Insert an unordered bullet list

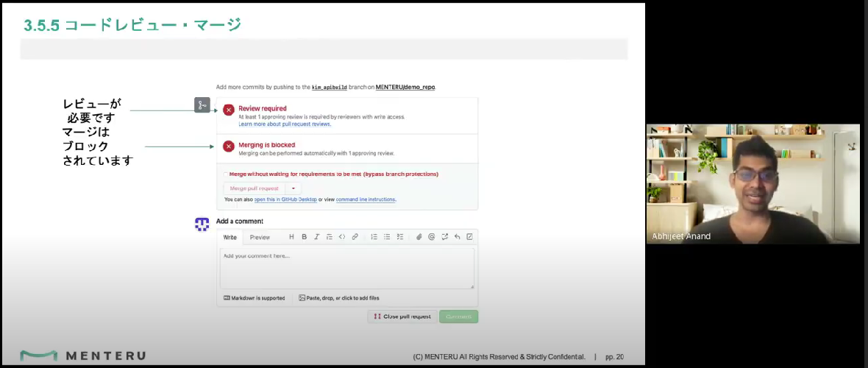point(387,237)
